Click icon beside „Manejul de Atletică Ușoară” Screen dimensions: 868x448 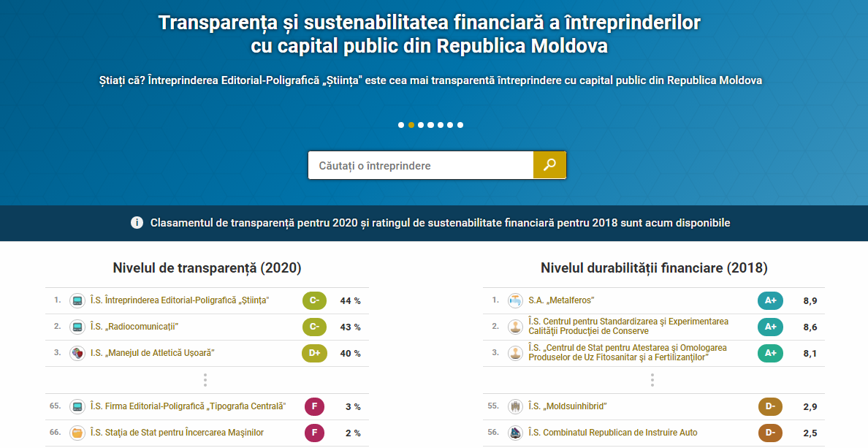[77, 353]
